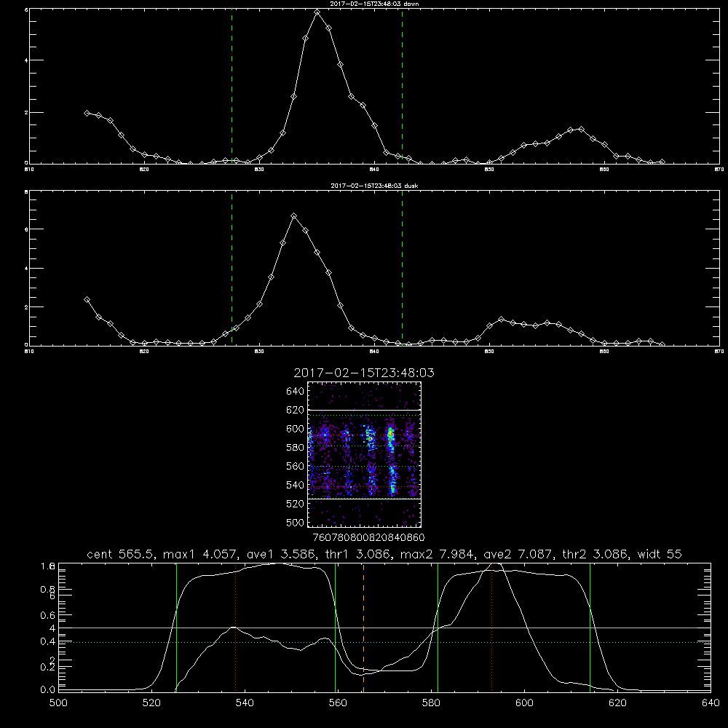The width and height of the screenshot is (728, 728).
Task: Select the 'max2 7.984' value
Action: [438, 554]
